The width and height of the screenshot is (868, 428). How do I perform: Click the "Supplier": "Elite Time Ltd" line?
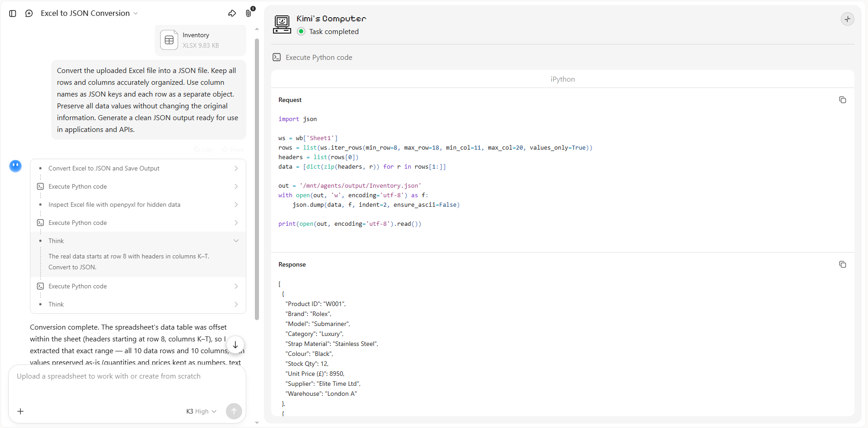click(323, 384)
